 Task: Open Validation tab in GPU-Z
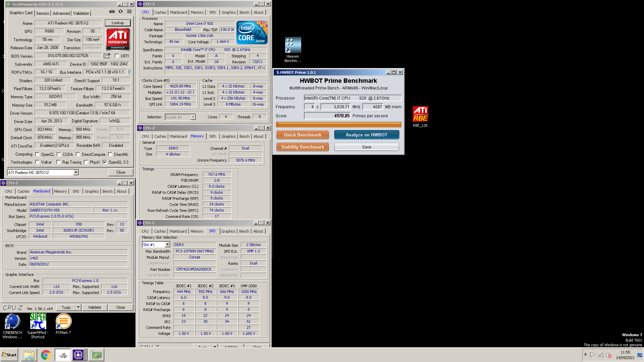81,13
